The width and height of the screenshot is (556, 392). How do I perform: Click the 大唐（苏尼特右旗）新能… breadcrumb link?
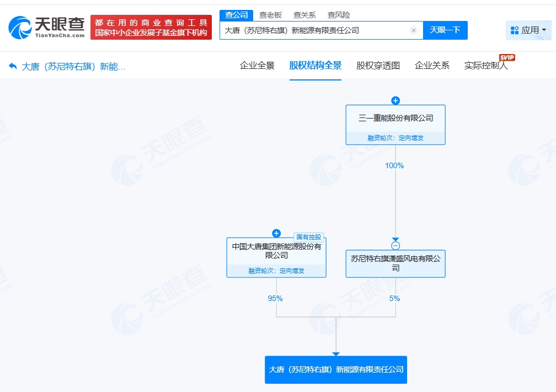click(x=73, y=67)
